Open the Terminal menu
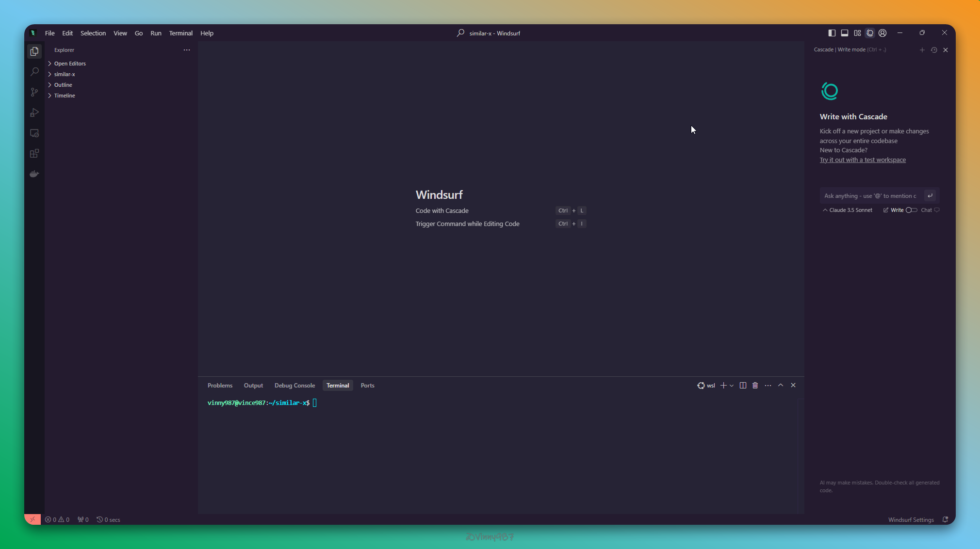 [x=180, y=33]
